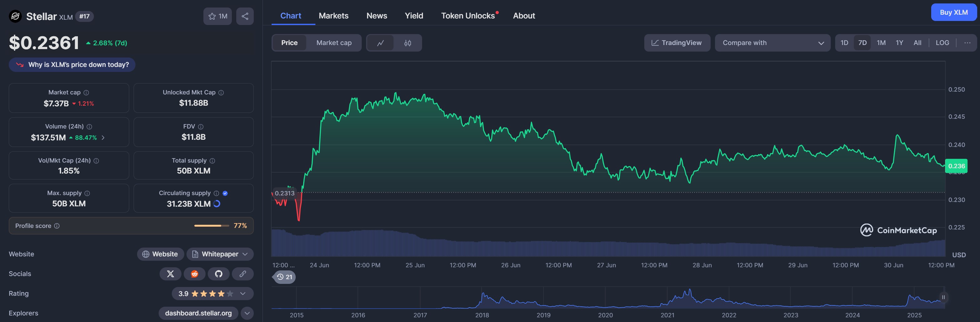Click the $7.37B market cap value
This screenshot has width=980, height=322.
(56, 103)
